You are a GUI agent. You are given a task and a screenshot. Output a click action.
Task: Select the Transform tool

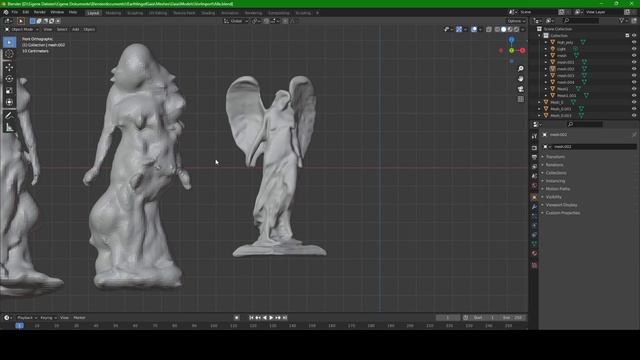pyautogui.click(x=9, y=102)
